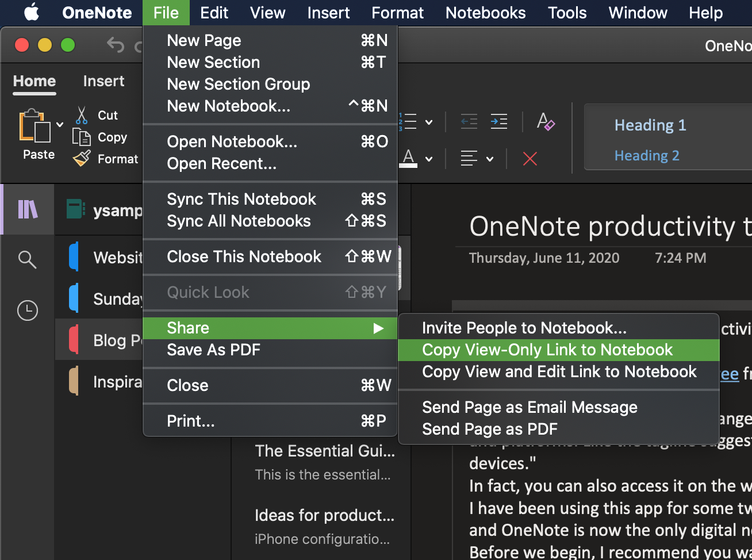This screenshot has height=560, width=752.
Task: Click the font color A icon
Action: click(x=408, y=158)
